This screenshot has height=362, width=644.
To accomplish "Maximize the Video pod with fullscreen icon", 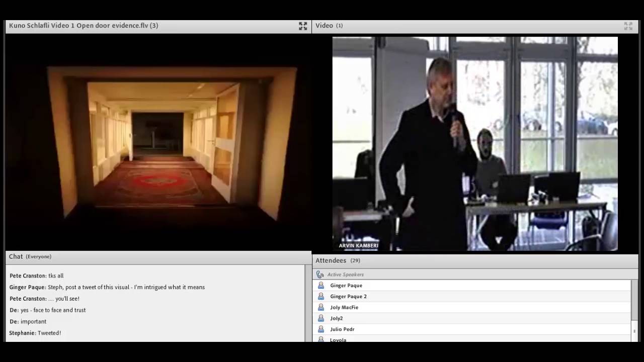I will pyautogui.click(x=628, y=26).
